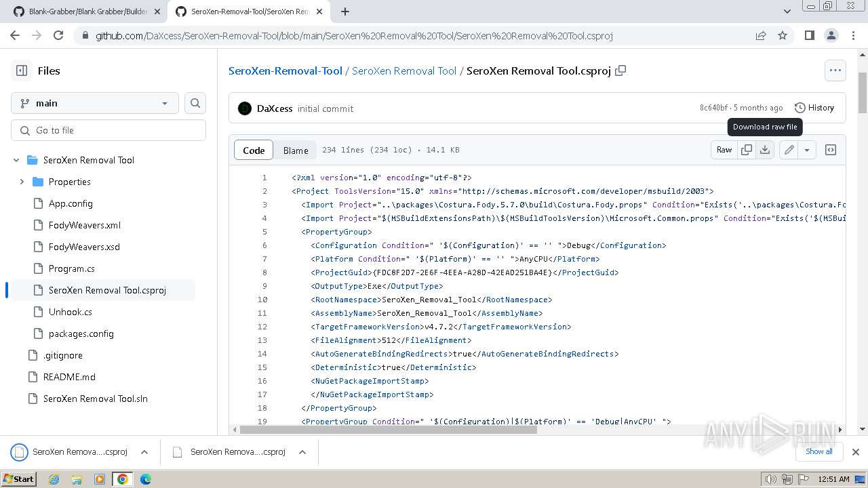Select the SeroXen-Removal-Tool browser tab
868x488 pixels.
point(250,12)
